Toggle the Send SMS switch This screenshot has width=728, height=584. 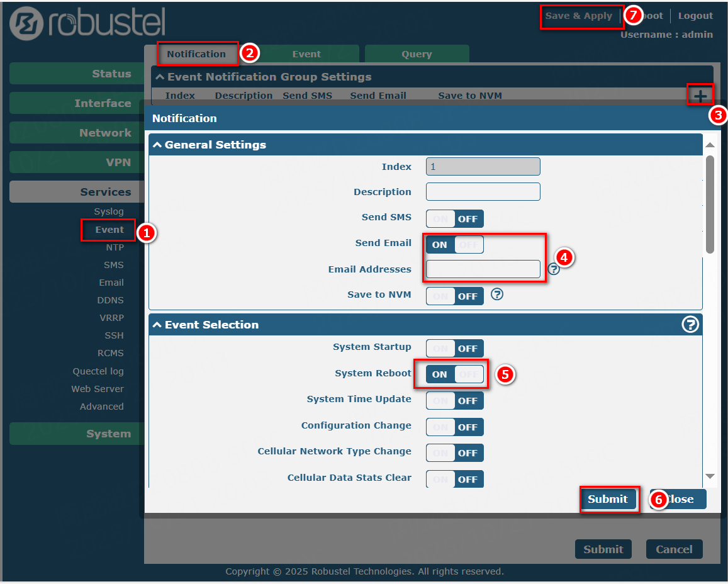(455, 219)
